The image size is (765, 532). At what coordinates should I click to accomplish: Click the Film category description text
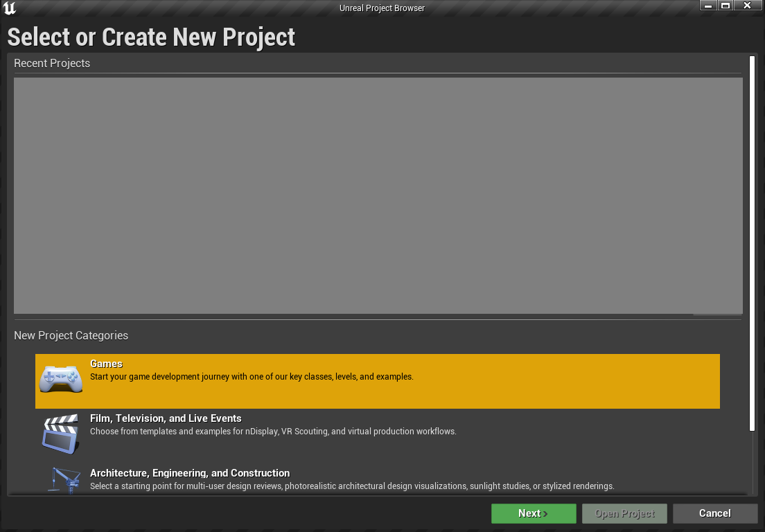(273, 432)
